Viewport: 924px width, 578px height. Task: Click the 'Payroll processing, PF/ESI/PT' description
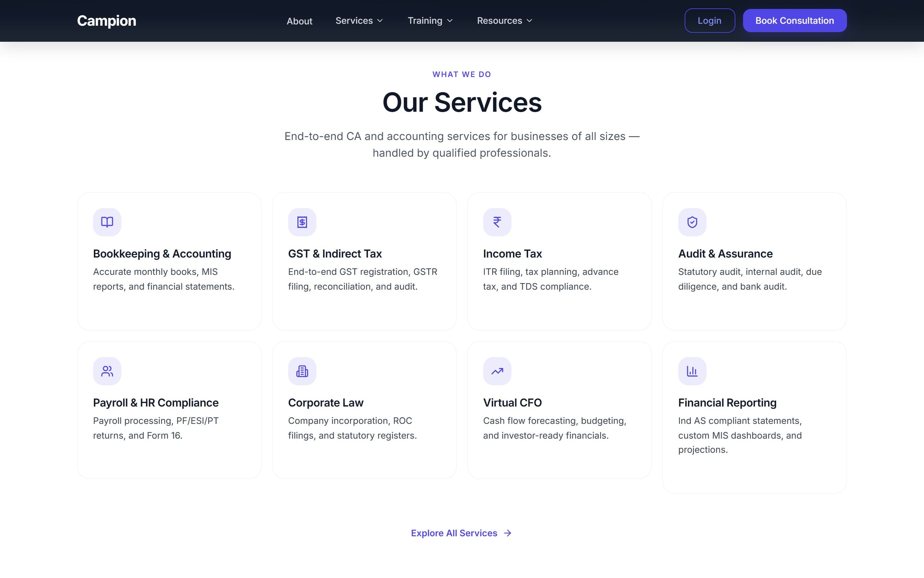(x=156, y=428)
